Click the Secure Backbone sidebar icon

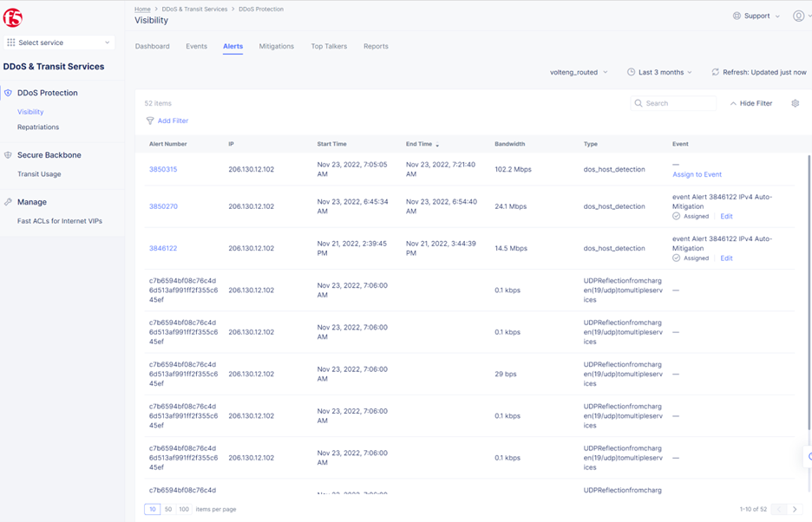[x=9, y=155]
